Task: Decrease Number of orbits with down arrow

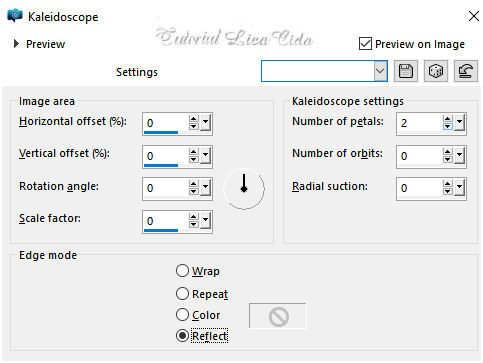Action: pyautogui.click(x=448, y=159)
